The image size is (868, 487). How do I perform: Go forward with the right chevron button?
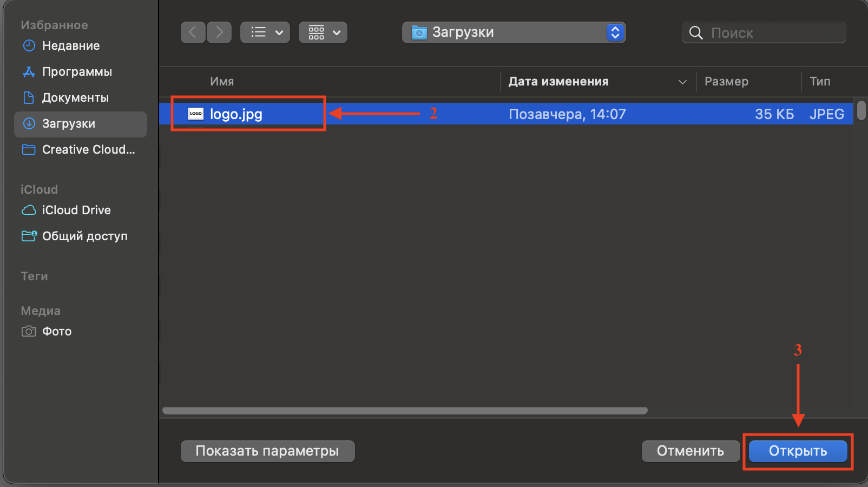[219, 32]
